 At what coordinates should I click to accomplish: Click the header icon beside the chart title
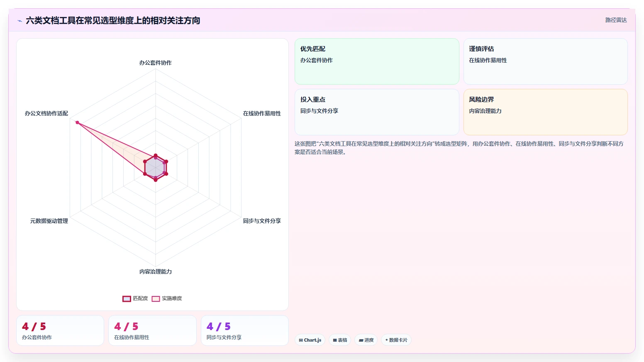point(20,21)
